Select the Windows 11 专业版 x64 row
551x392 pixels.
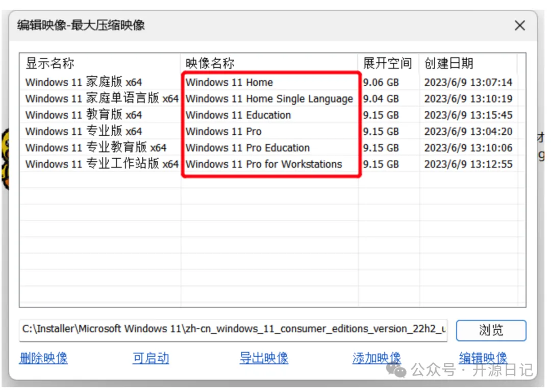coord(84,131)
